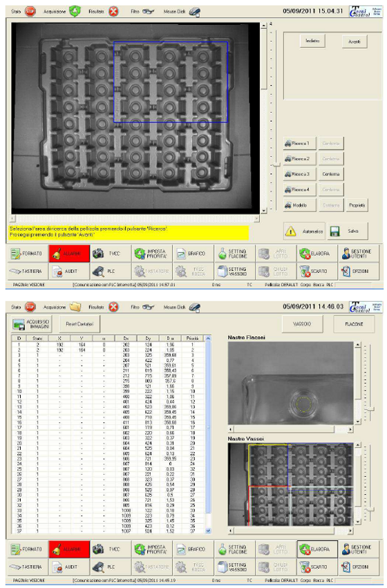Go forward with the Avanti button
387x588 pixels.
click(355, 41)
